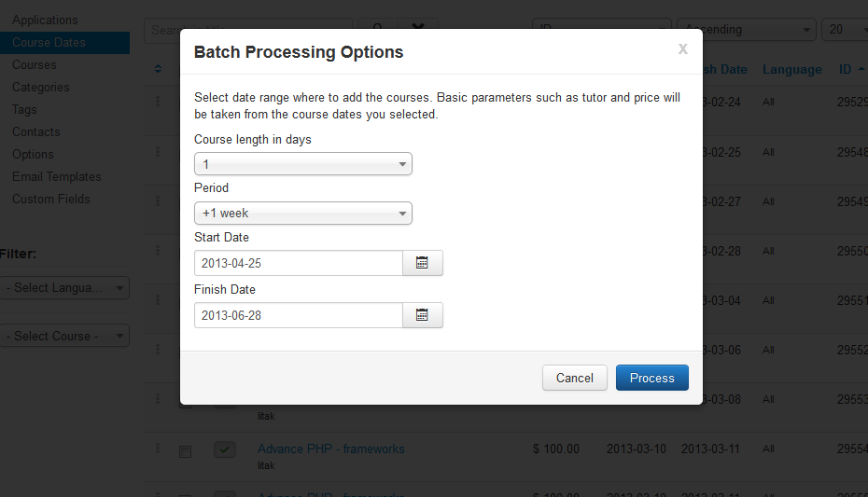Expand the Course length in days dropdown

302,164
